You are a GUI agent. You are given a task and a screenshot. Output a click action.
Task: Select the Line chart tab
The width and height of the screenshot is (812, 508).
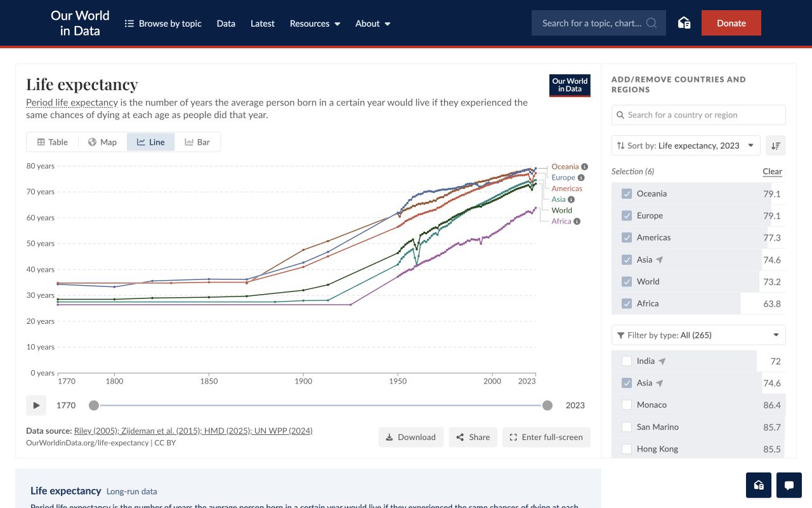(151, 142)
